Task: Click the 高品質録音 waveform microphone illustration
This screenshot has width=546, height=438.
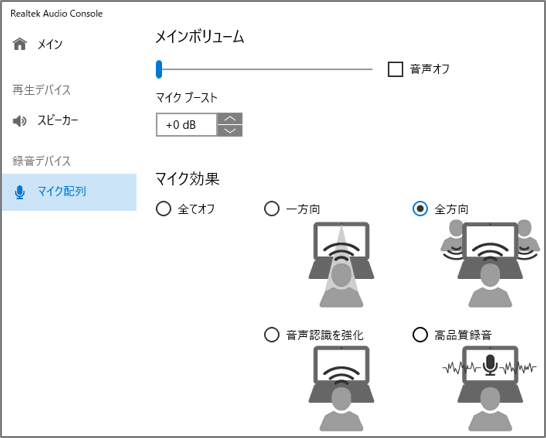Action: [490, 389]
